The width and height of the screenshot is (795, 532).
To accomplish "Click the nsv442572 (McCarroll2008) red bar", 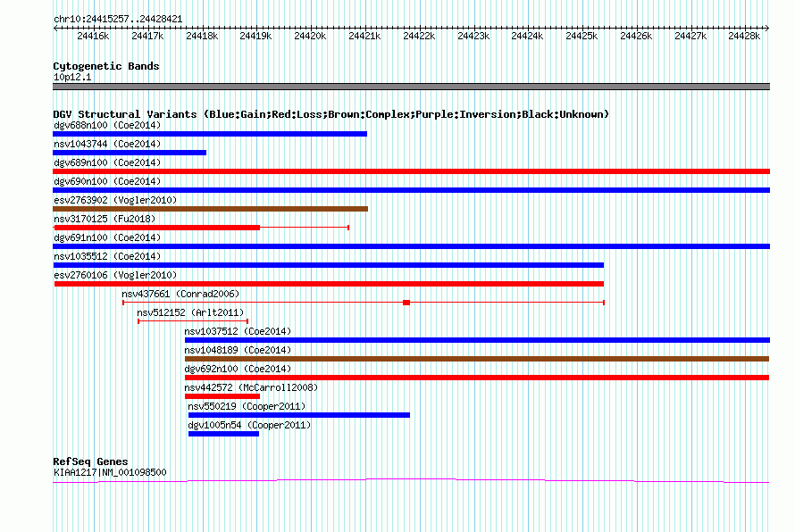I will pyautogui.click(x=222, y=396).
